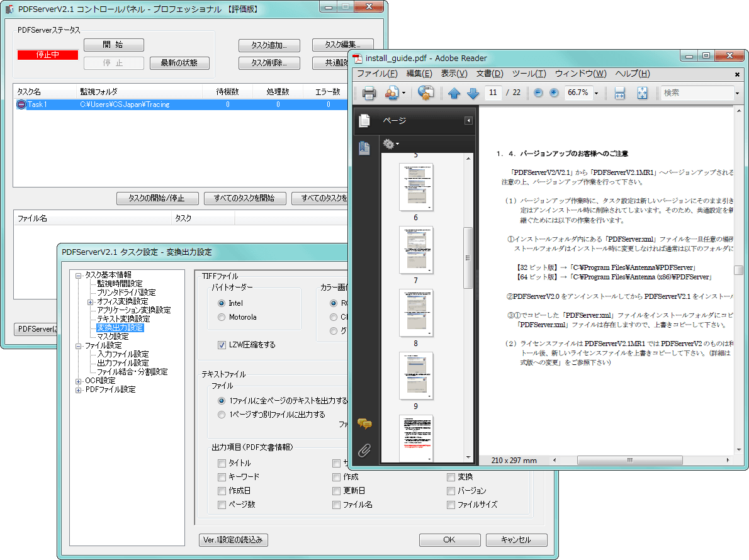Click the thumbnail panel scroll-up arrow
This screenshot has height=560, width=749.
[468, 159]
